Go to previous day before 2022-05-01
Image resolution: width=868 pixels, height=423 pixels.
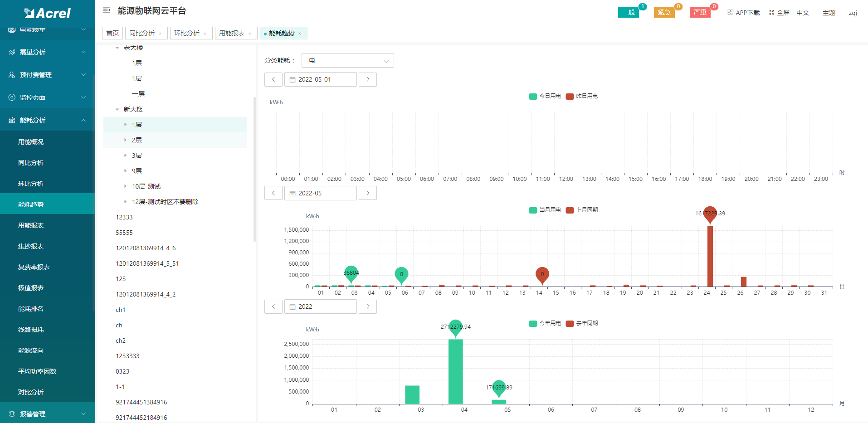point(273,79)
